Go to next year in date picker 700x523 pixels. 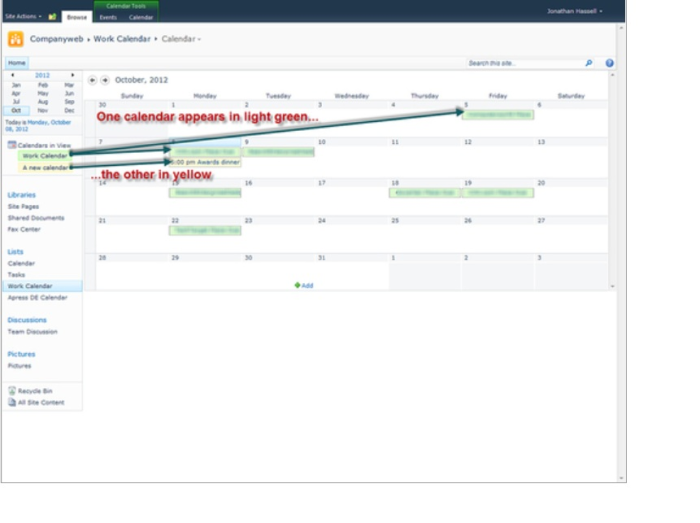coord(72,75)
